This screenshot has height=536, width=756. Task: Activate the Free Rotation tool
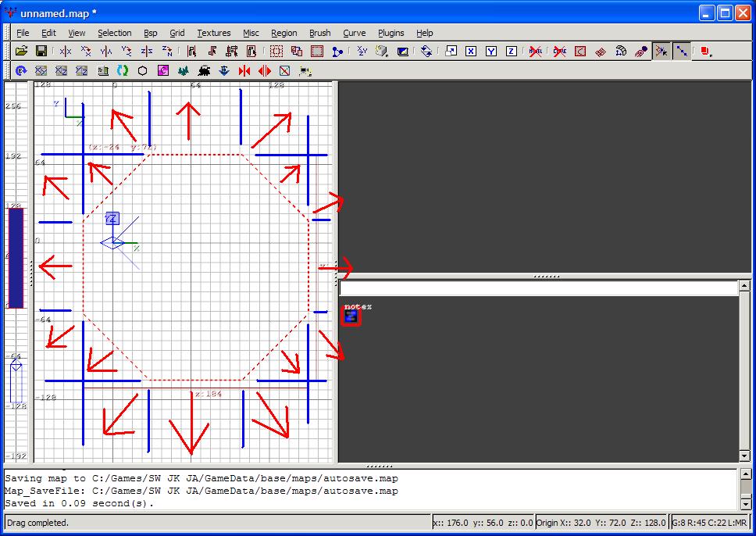pos(426,51)
